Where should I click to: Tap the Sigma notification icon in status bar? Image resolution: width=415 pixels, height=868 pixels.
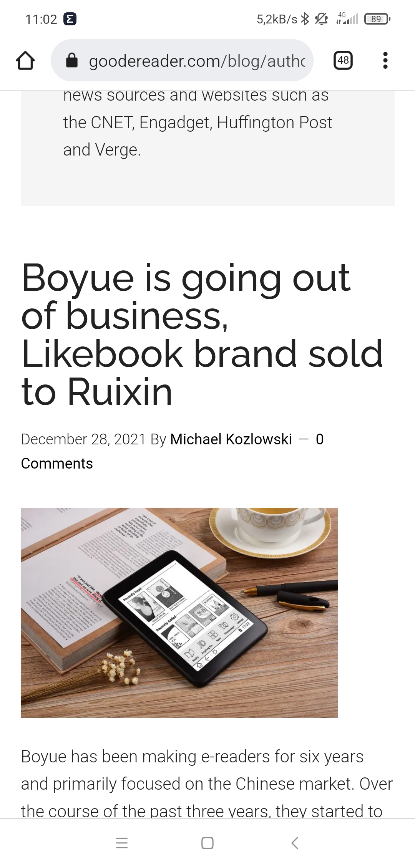coord(70,19)
